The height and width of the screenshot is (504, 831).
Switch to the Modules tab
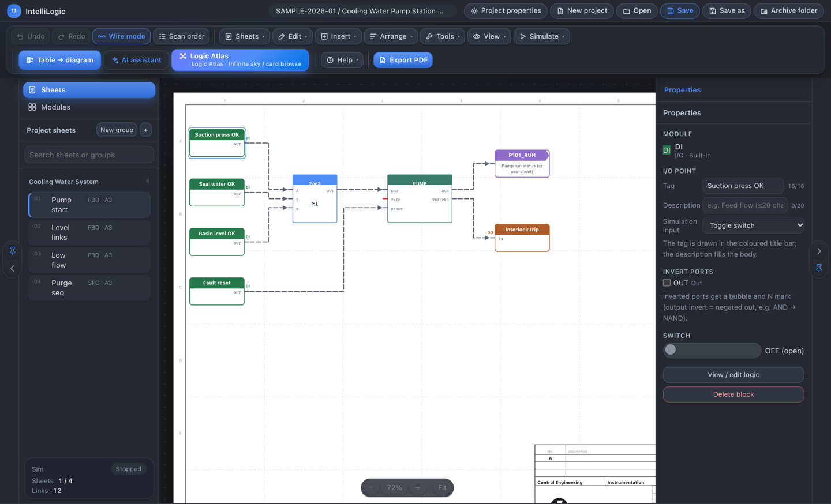[x=89, y=107]
